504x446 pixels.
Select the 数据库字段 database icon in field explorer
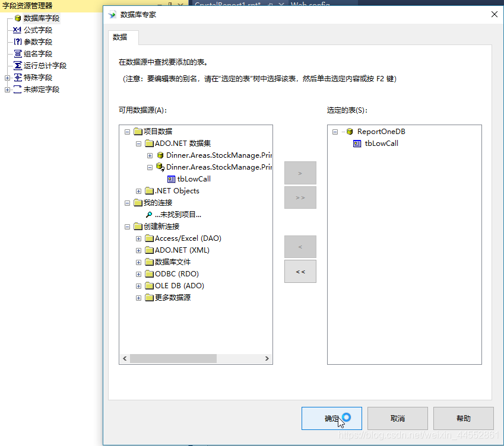[x=18, y=18]
